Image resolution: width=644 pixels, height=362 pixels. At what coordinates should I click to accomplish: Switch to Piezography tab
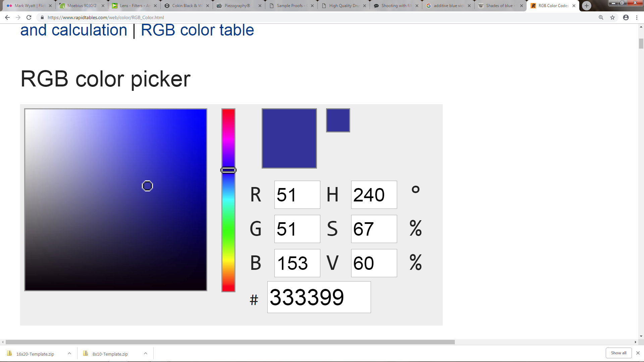click(237, 6)
